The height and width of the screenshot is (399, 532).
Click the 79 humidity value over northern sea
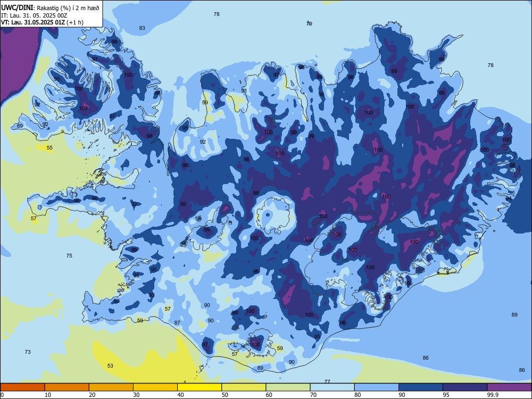click(309, 23)
